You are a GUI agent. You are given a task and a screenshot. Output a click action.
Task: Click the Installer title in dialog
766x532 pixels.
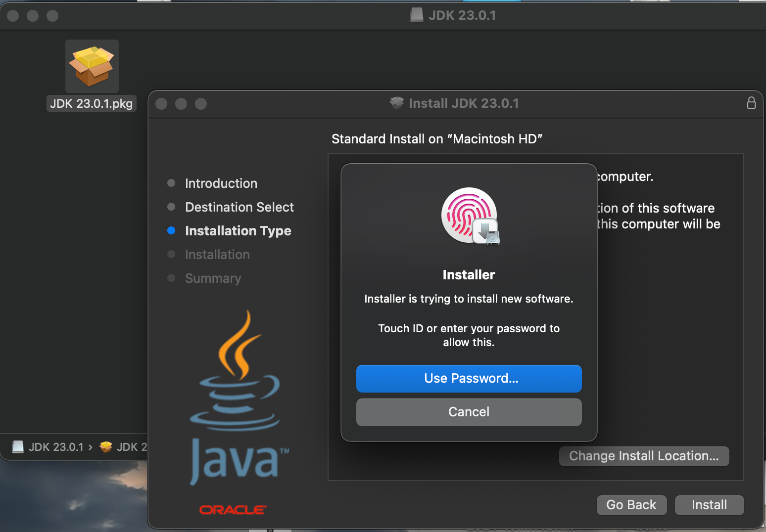point(469,275)
